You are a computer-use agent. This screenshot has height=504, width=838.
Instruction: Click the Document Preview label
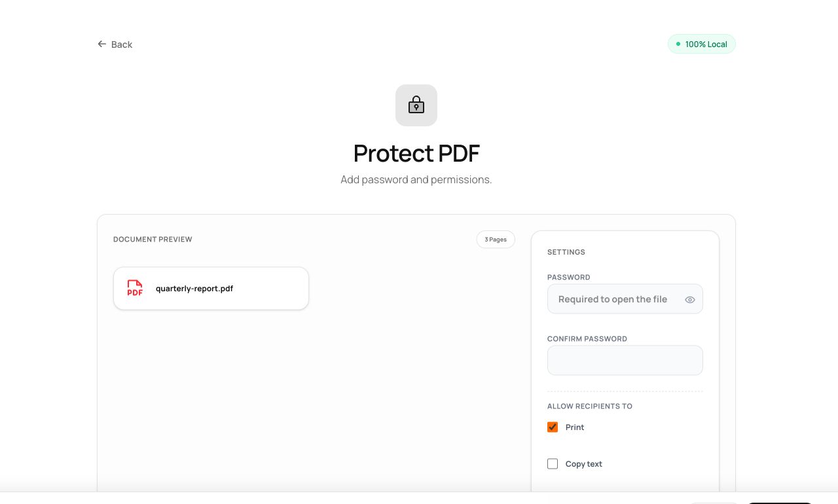point(153,240)
